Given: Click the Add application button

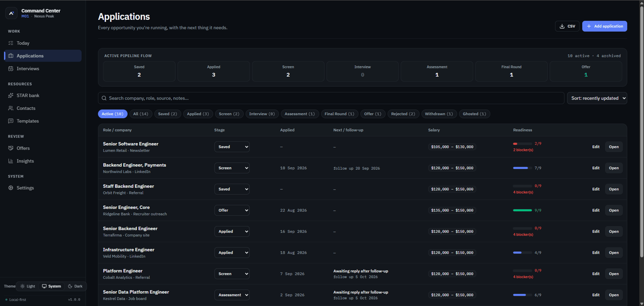Looking at the screenshot, I should click(605, 26).
